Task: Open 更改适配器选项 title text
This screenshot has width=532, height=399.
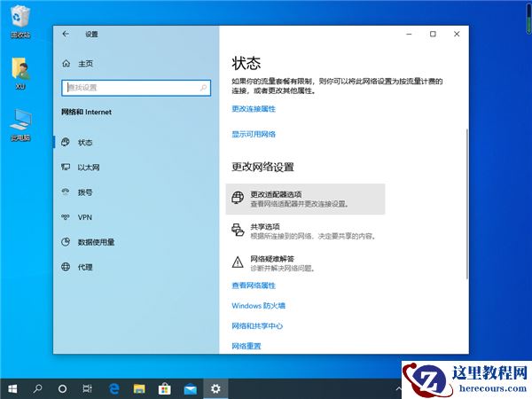Action: (276, 194)
